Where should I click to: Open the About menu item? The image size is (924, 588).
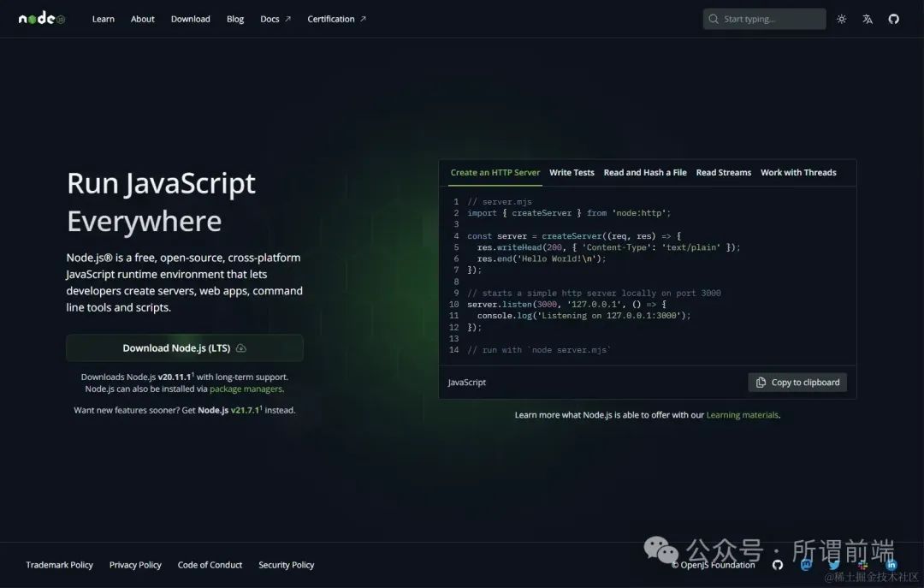pos(143,19)
